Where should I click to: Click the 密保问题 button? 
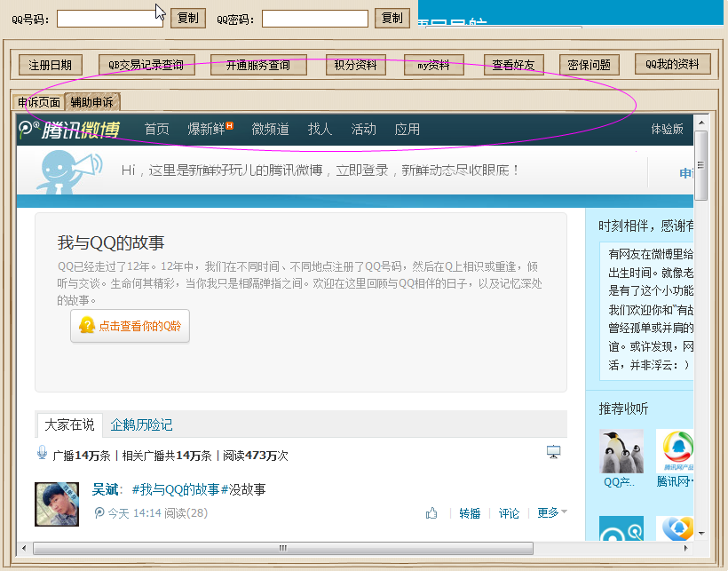(590, 65)
